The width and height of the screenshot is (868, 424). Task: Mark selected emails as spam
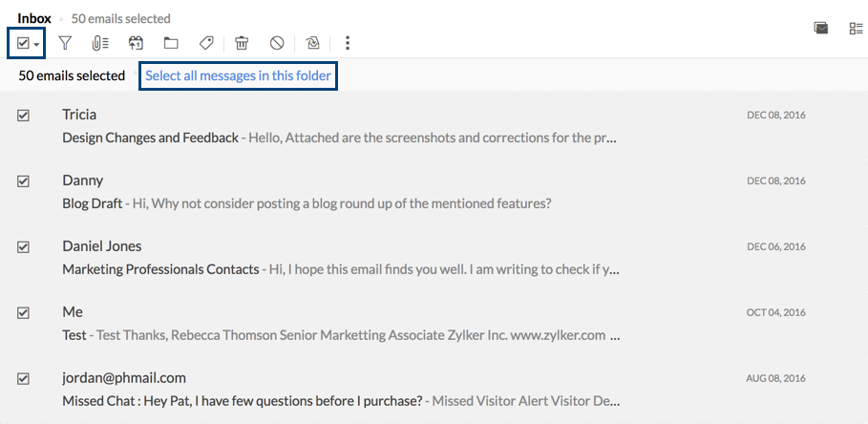(277, 43)
